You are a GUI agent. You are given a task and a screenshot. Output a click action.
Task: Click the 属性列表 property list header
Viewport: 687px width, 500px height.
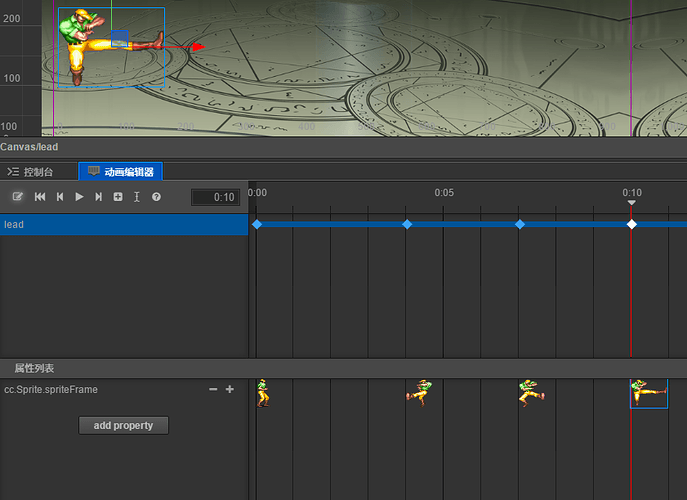click(x=34, y=368)
